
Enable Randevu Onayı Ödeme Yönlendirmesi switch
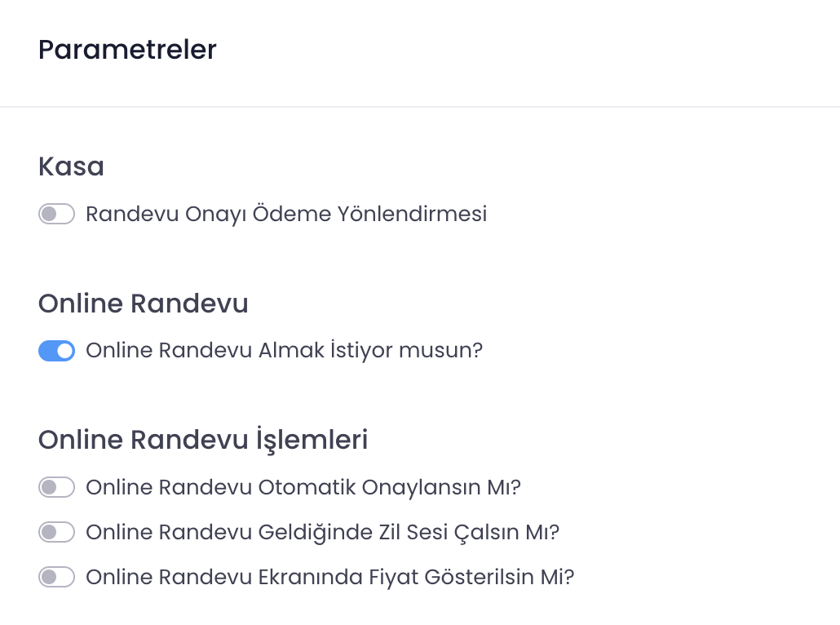point(56,215)
